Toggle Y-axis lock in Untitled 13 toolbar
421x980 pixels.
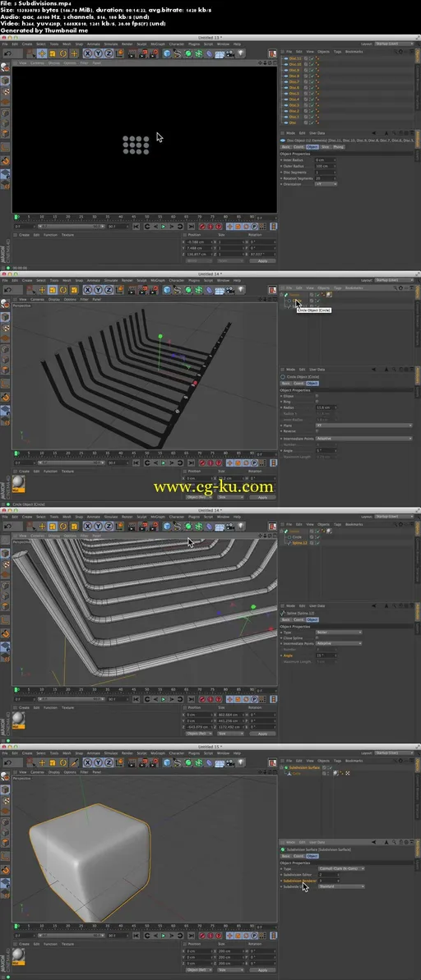point(98,53)
